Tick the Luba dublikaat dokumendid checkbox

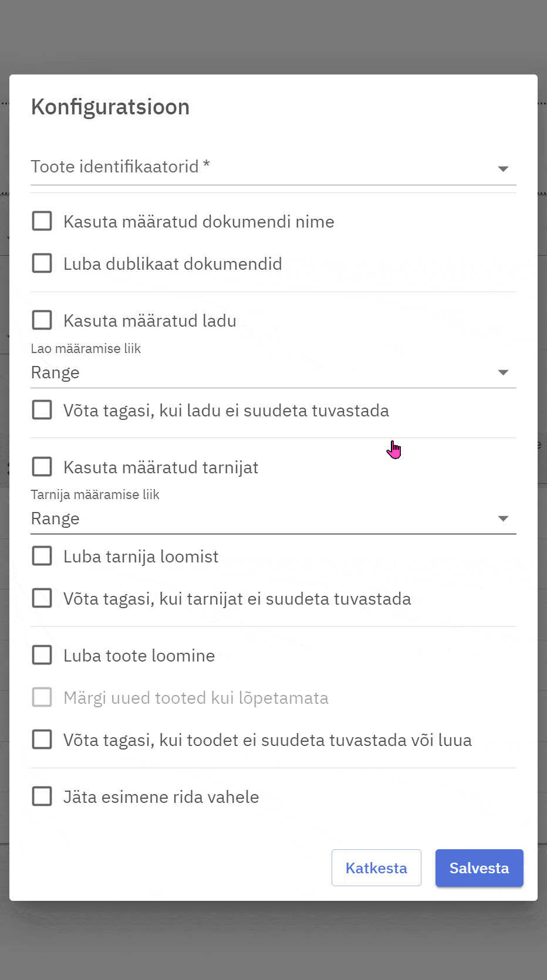point(42,264)
